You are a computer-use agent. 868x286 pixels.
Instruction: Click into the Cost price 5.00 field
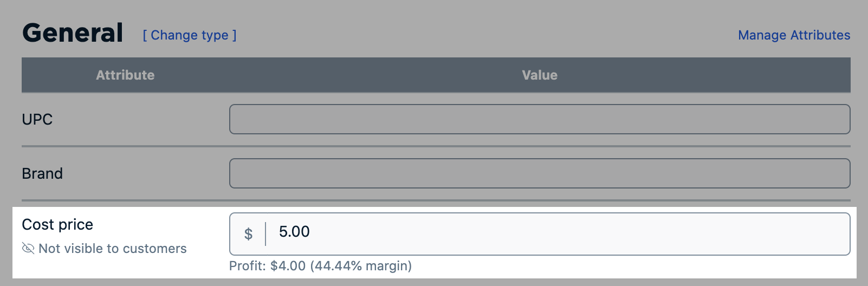pyautogui.click(x=558, y=234)
